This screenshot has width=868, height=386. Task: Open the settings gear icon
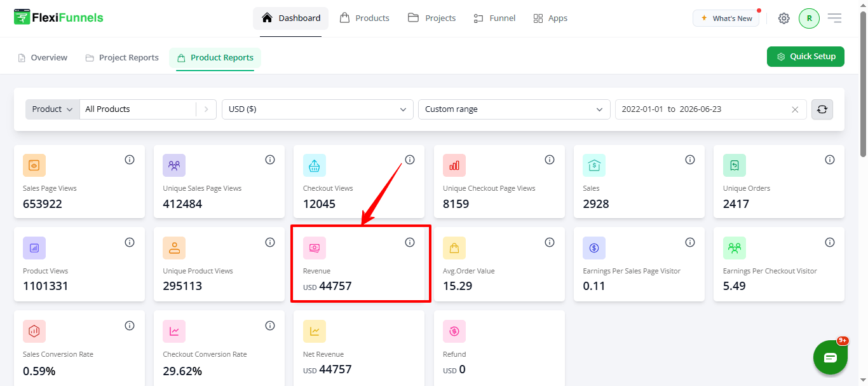(x=784, y=18)
